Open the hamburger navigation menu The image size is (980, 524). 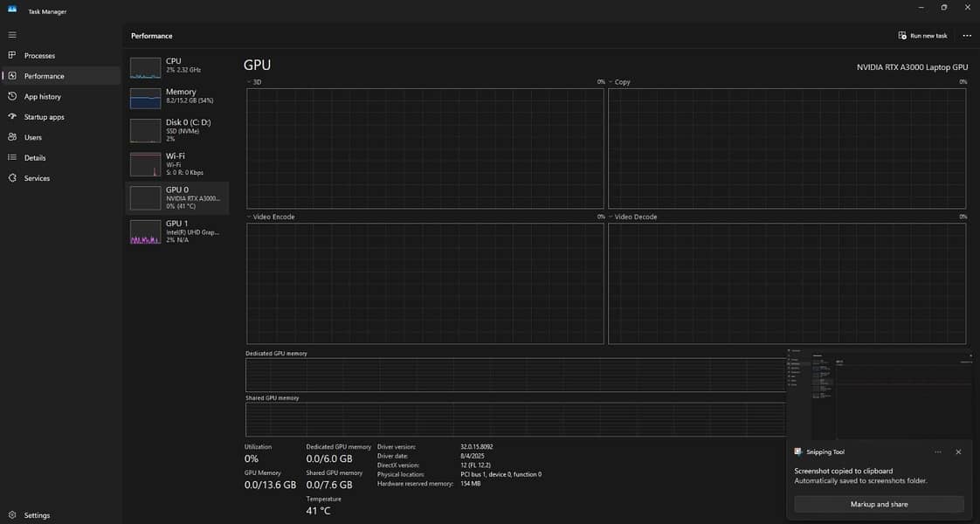coord(12,35)
